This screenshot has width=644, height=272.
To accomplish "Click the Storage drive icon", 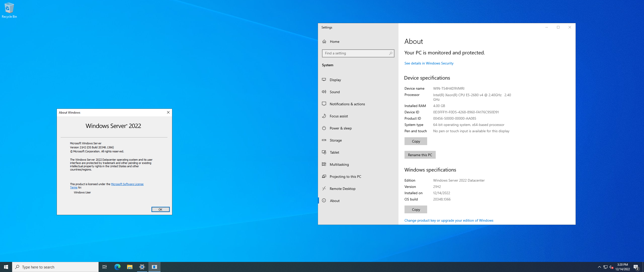I will pos(324,140).
